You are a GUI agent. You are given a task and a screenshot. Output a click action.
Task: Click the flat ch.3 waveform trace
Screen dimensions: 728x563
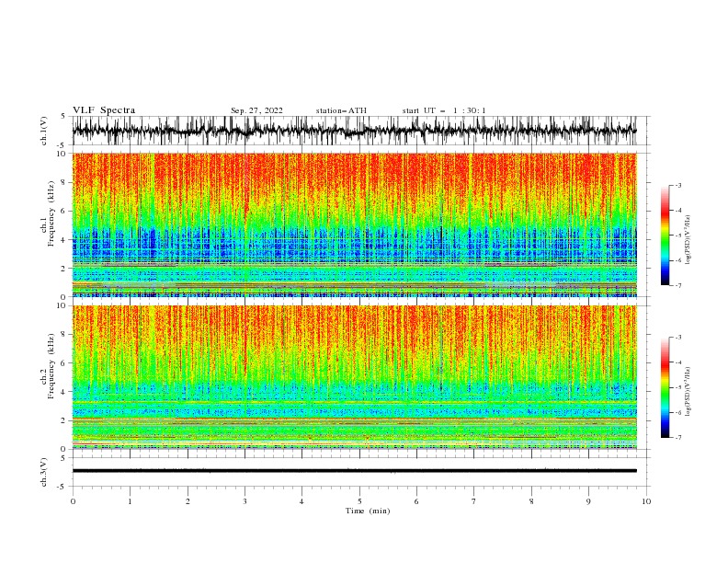point(354,471)
